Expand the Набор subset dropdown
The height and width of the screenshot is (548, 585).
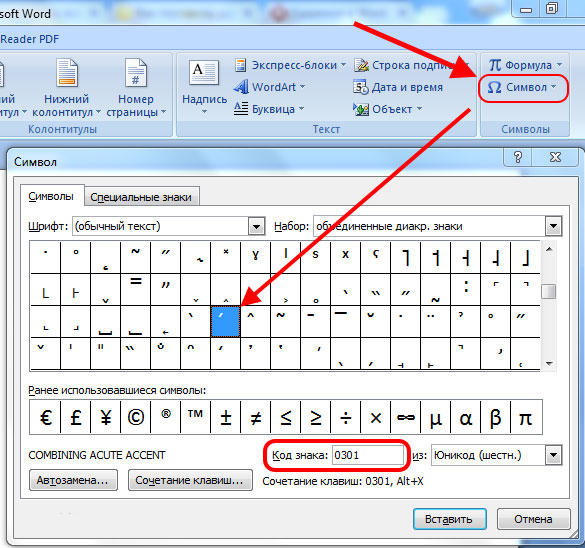(553, 226)
